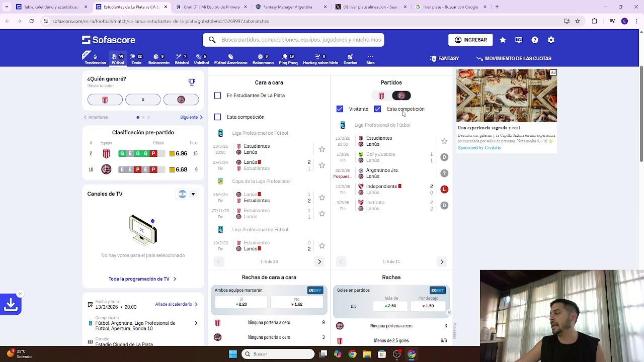Vote for Estudiantes to win
This screenshot has height=362, width=644.
pos(105,100)
